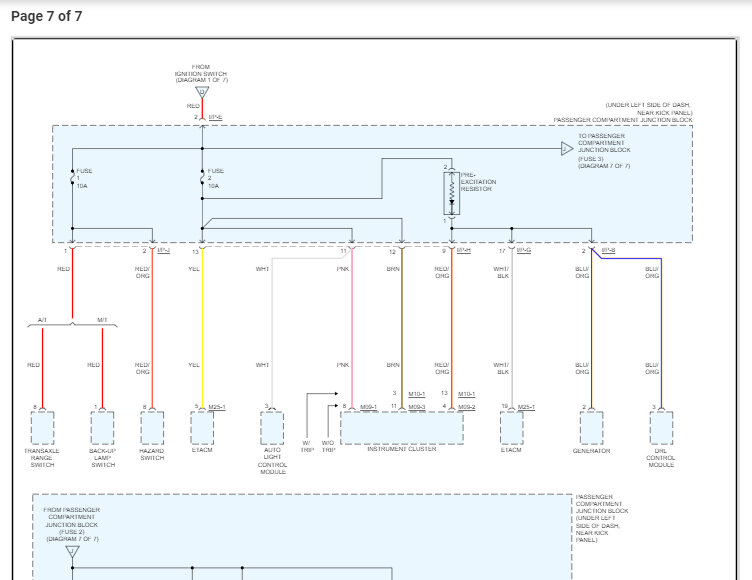This screenshot has width=752, height=580.
Task: Click the M09-3 connector label
Action: tap(417, 407)
